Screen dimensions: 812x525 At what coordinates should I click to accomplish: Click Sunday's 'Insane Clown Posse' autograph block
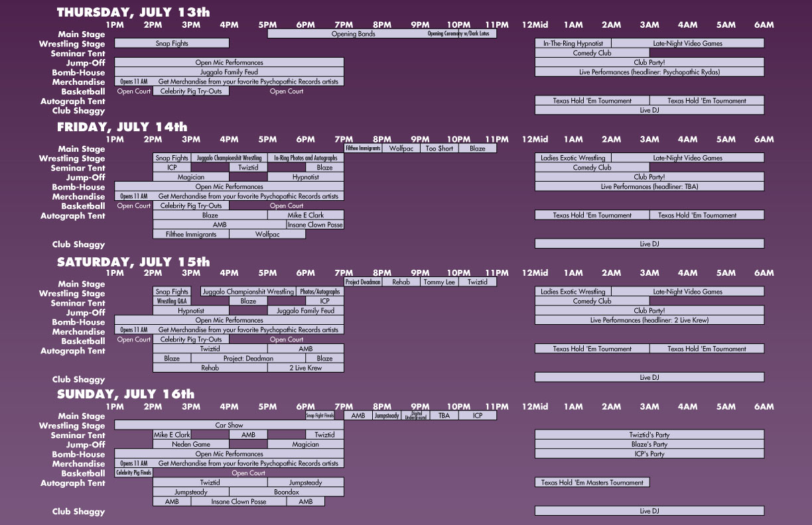(239, 502)
